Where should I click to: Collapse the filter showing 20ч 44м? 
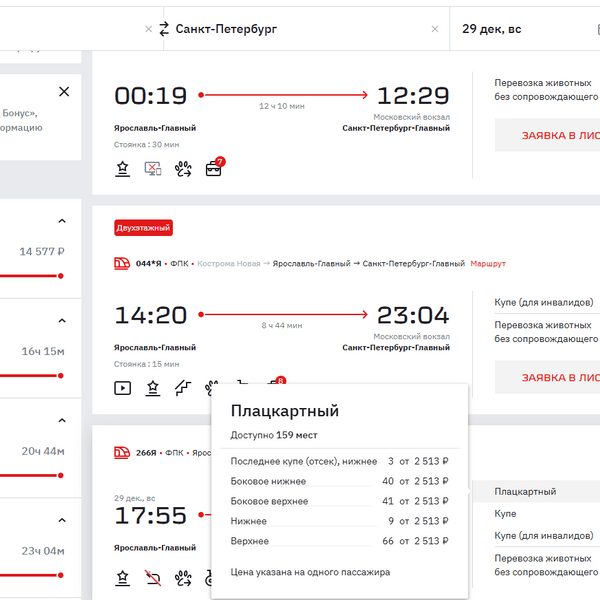click(62, 421)
